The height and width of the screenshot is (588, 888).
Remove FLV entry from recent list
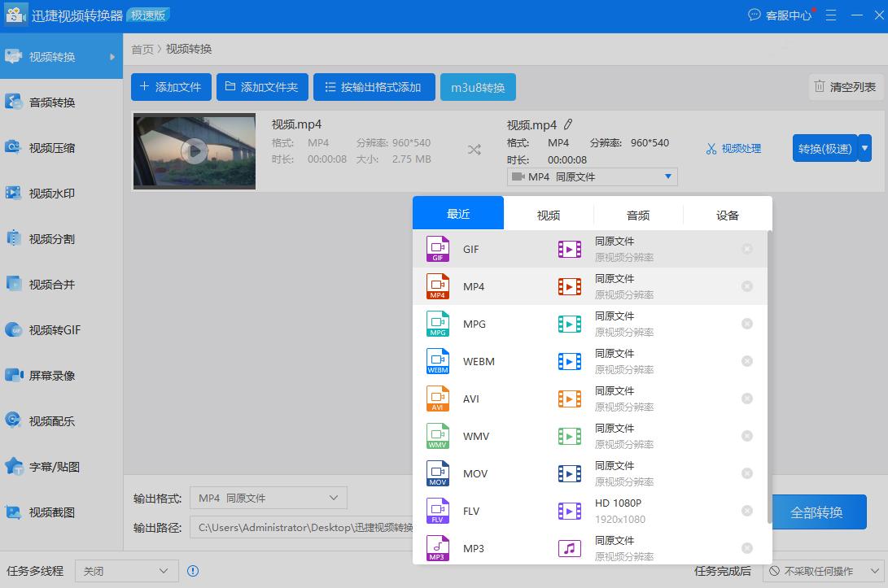(747, 511)
